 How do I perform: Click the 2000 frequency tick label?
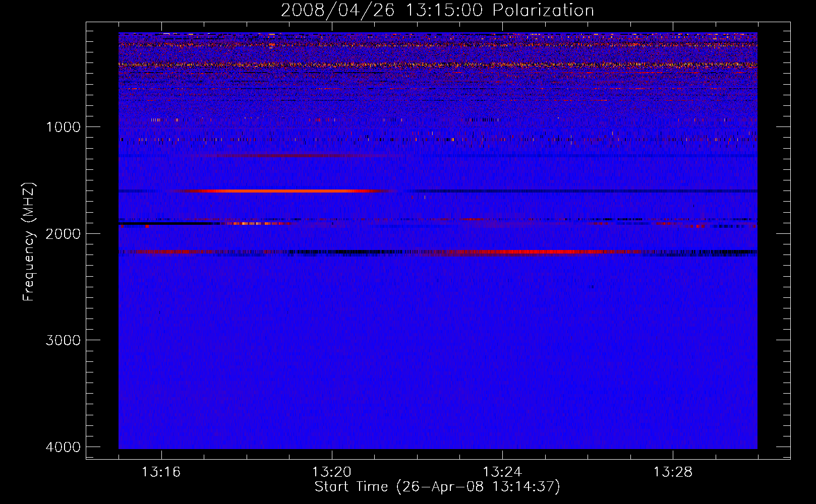(x=63, y=234)
